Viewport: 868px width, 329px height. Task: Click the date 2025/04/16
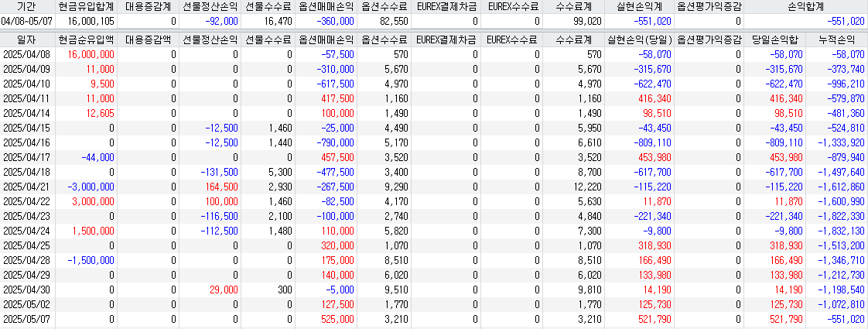coord(26,142)
